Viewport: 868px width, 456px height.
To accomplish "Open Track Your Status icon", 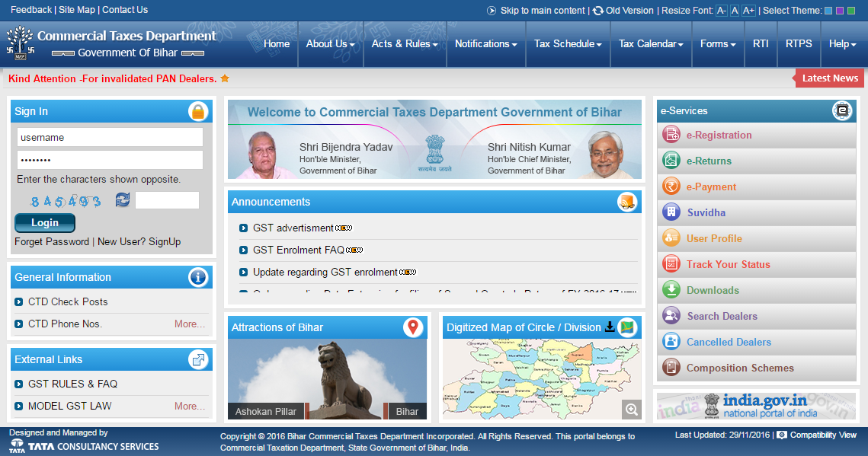I will [x=671, y=265].
